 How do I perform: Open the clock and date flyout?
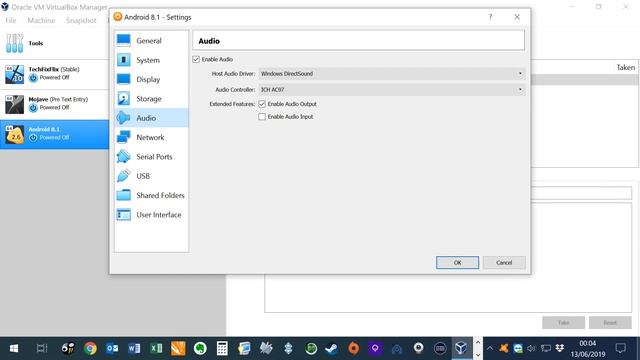(588, 349)
